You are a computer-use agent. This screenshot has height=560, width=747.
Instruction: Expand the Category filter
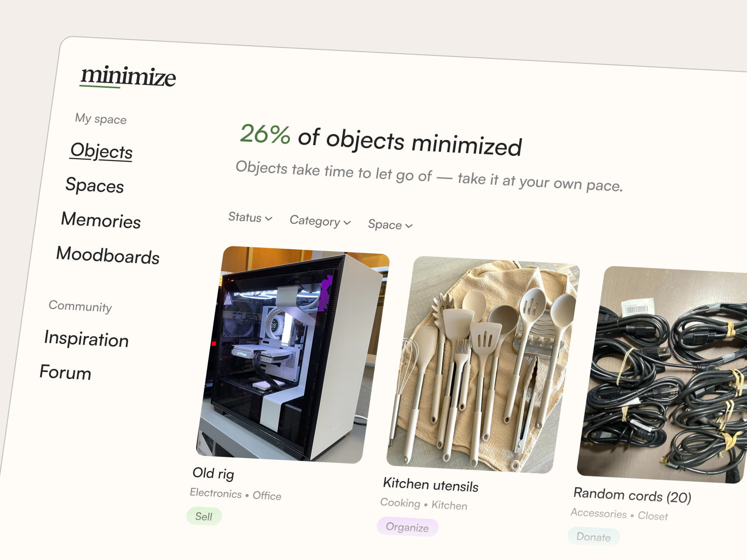coord(319,222)
